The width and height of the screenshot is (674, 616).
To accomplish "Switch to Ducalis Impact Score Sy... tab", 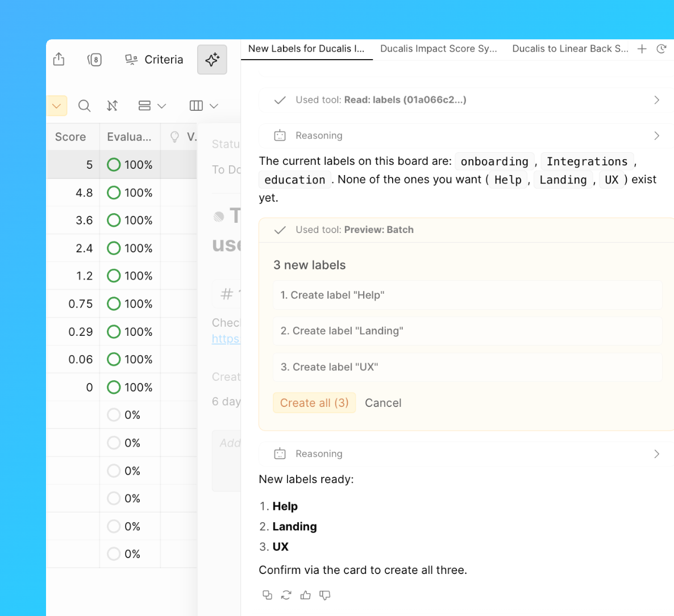I will [439, 48].
